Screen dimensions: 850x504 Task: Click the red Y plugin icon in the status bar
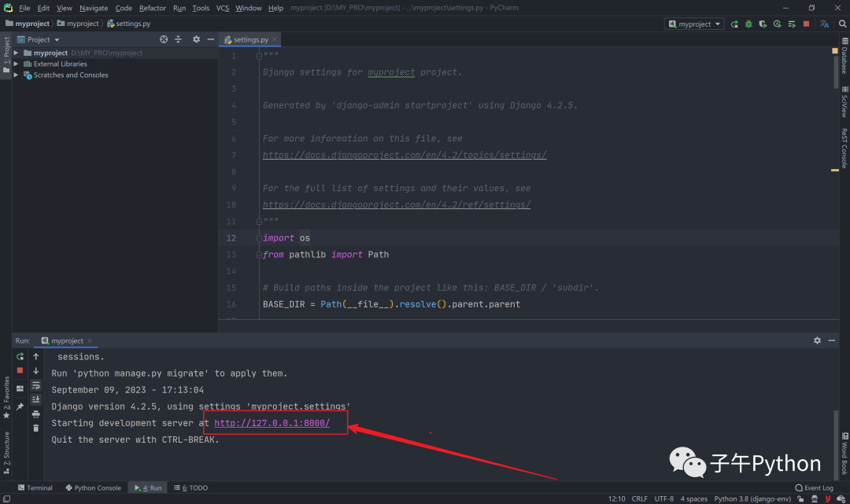click(828, 499)
